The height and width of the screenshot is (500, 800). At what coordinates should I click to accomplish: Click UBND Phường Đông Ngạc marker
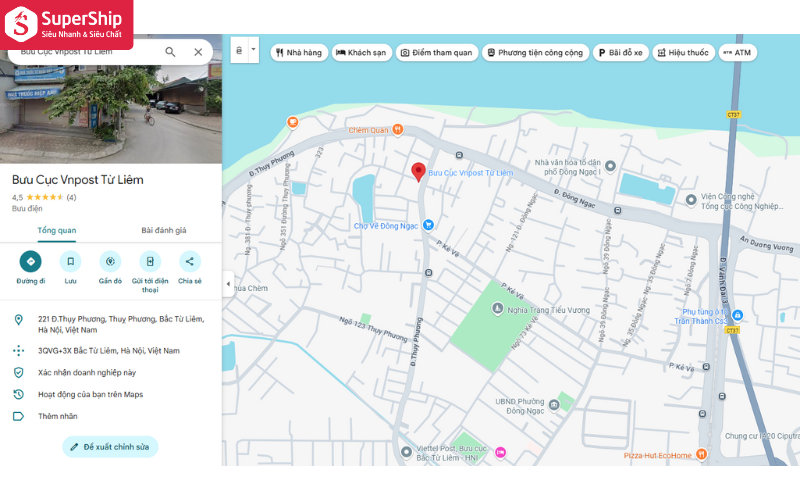(x=554, y=406)
